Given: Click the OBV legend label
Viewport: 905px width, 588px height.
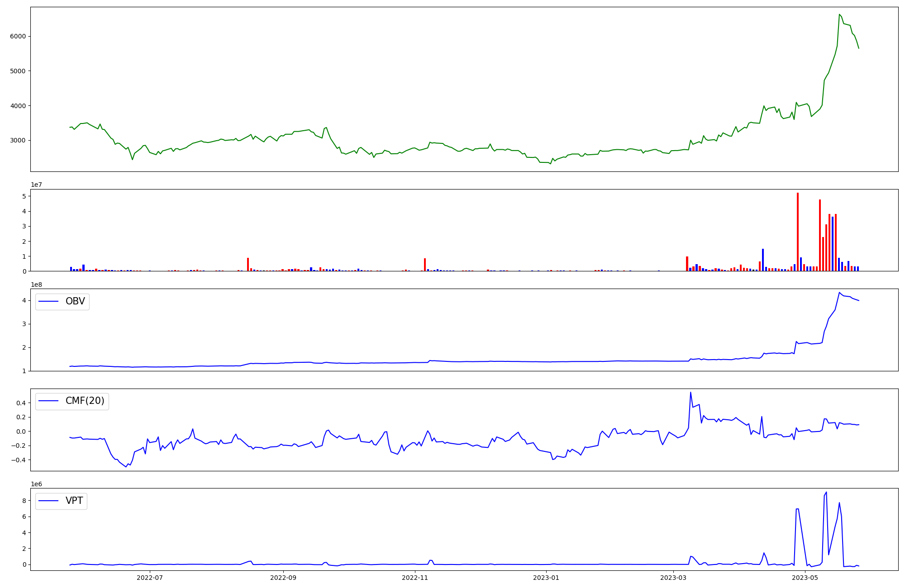Looking at the screenshot, I should tap(75, 301).
